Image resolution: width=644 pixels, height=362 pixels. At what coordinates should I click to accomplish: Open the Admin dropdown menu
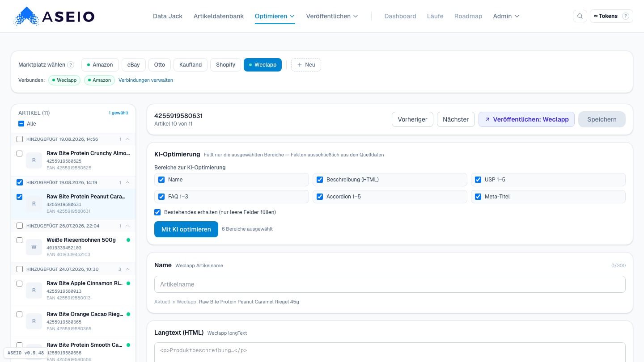[506, 16]
